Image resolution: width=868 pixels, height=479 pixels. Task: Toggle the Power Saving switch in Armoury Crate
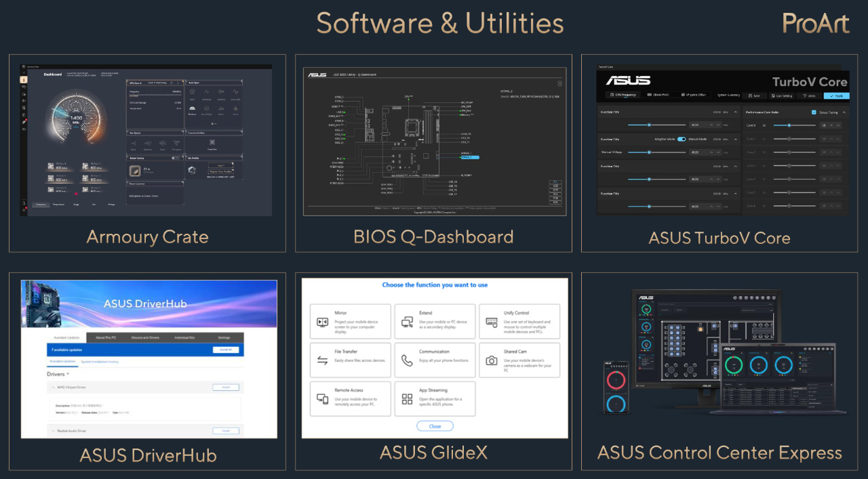tap(175, 158)
